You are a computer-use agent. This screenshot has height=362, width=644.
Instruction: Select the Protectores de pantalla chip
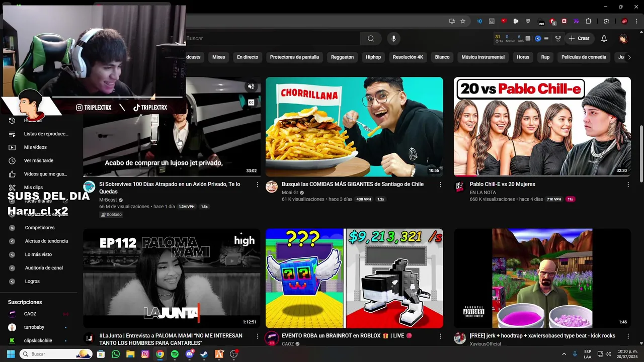tap(294, 57)
